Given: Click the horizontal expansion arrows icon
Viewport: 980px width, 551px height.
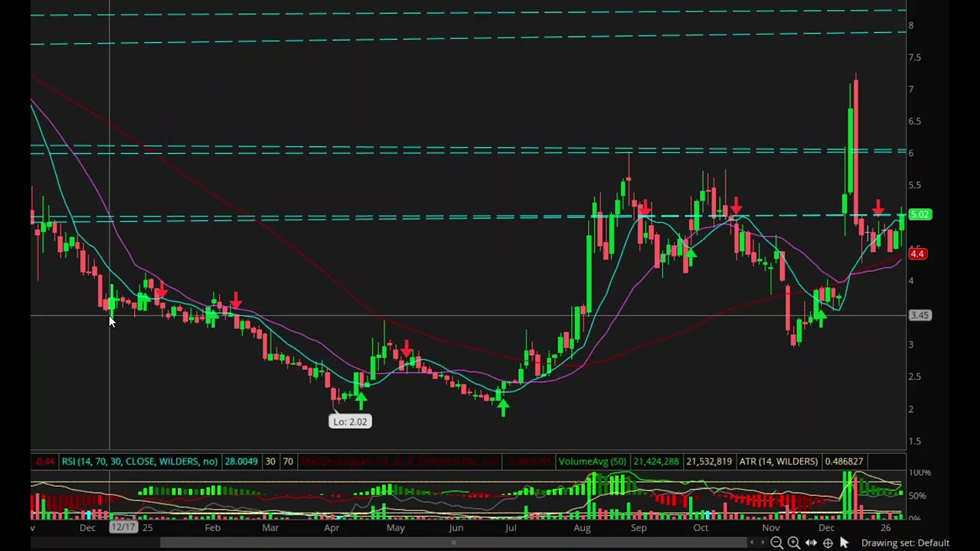Looking at the screenshot, I should point(811,543).
